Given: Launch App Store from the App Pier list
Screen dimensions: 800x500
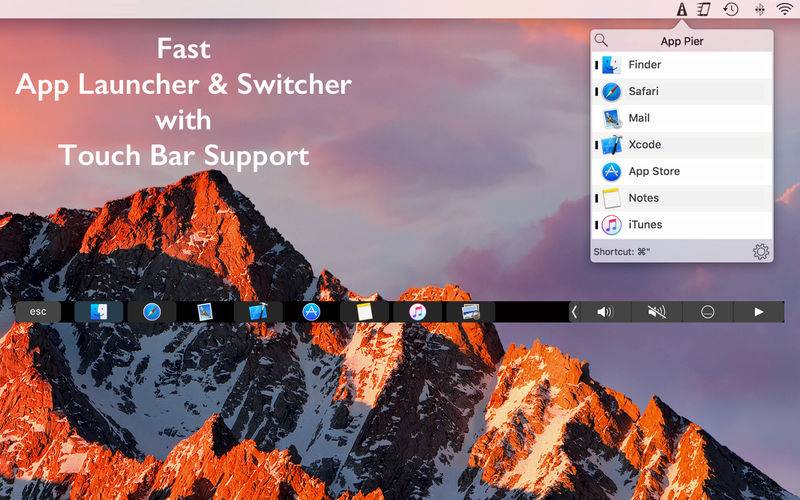Looking at the screenshot, I should pyautogui.click(x=682, y=171).
